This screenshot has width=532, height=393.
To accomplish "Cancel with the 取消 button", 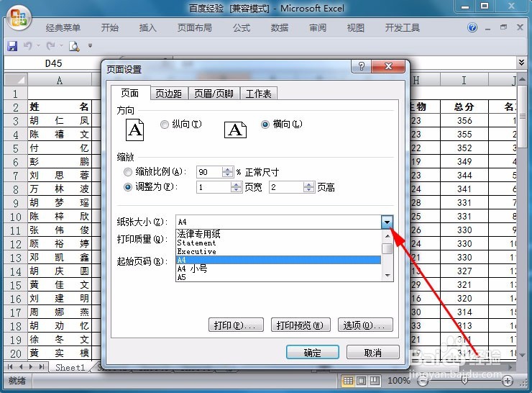I will pyautogui.click(x=373, y=353).
